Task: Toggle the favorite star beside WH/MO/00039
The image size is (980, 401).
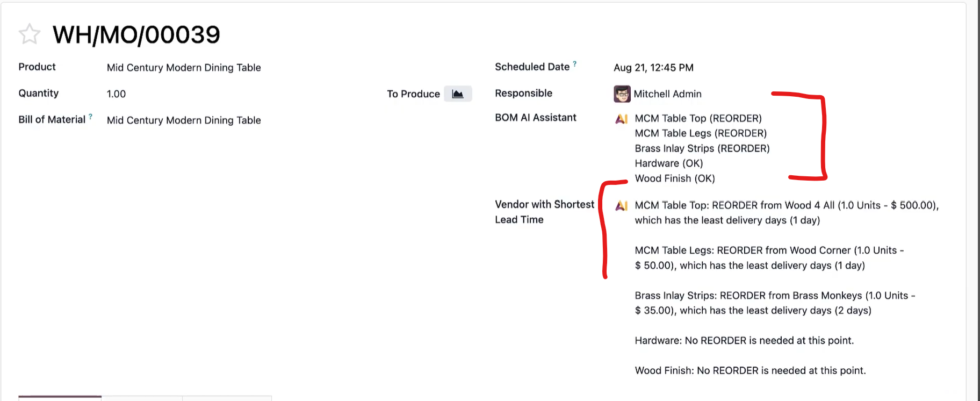Action: 30,34
